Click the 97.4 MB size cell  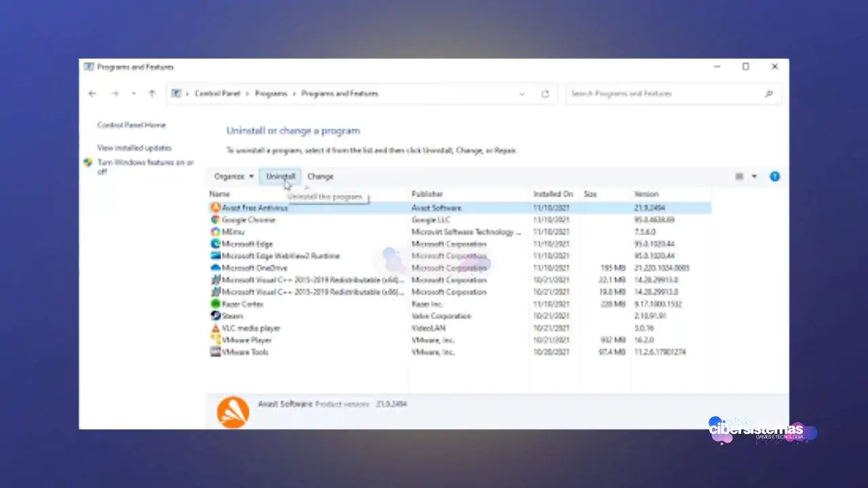click(612, 352)
